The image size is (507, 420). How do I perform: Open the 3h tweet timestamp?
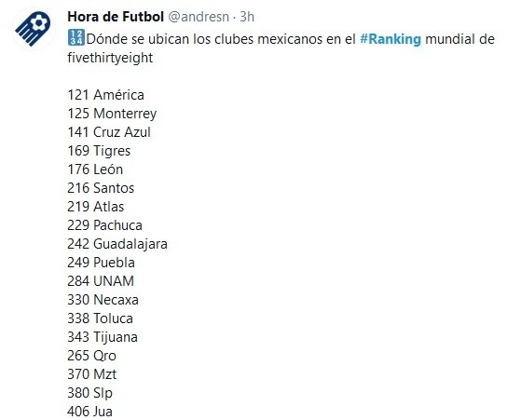[x=247, y=17]
